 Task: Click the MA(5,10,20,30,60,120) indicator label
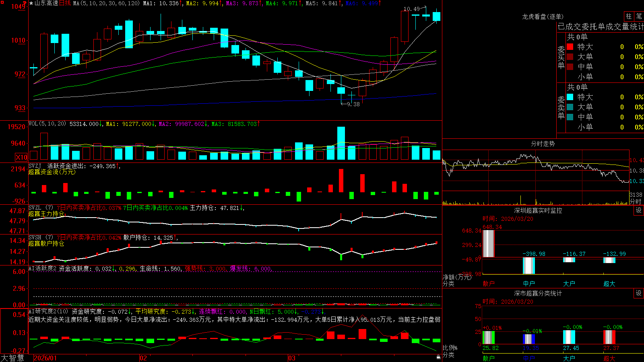pyautogui.click(x=106, y=3)
